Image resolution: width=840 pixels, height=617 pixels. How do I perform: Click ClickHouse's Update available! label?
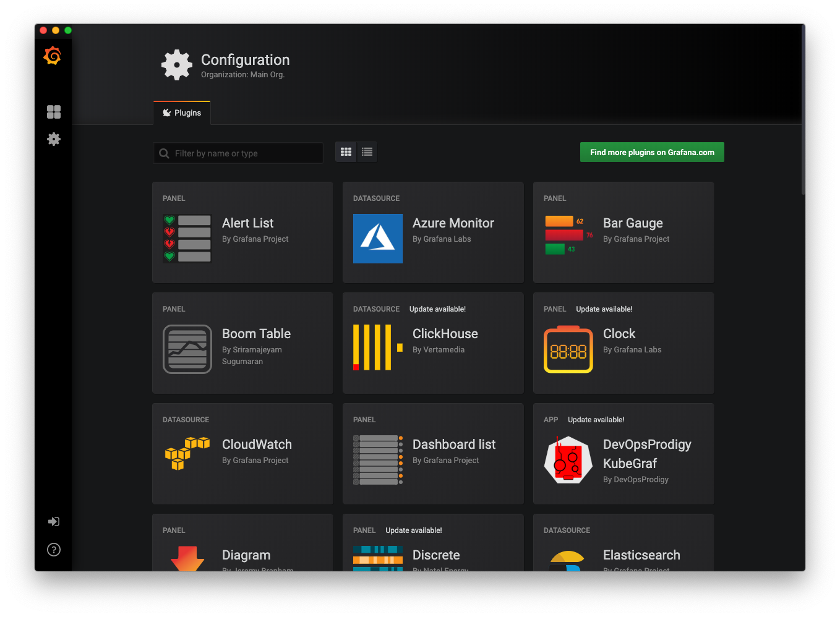pos(437,309)
